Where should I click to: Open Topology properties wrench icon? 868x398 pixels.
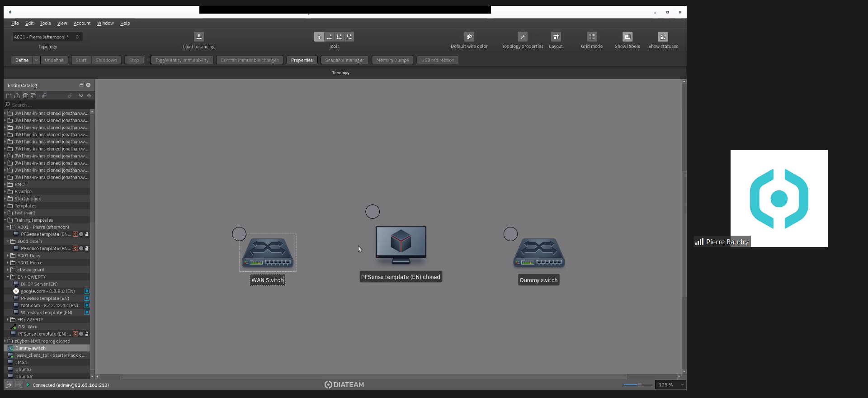click(x=522, y=37)
